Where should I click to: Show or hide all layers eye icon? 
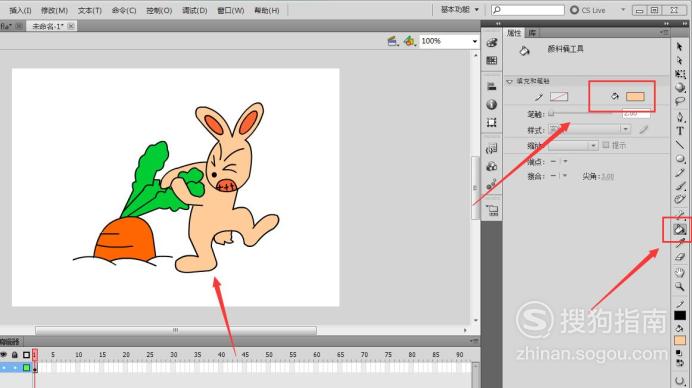click(x=4, y=354)
